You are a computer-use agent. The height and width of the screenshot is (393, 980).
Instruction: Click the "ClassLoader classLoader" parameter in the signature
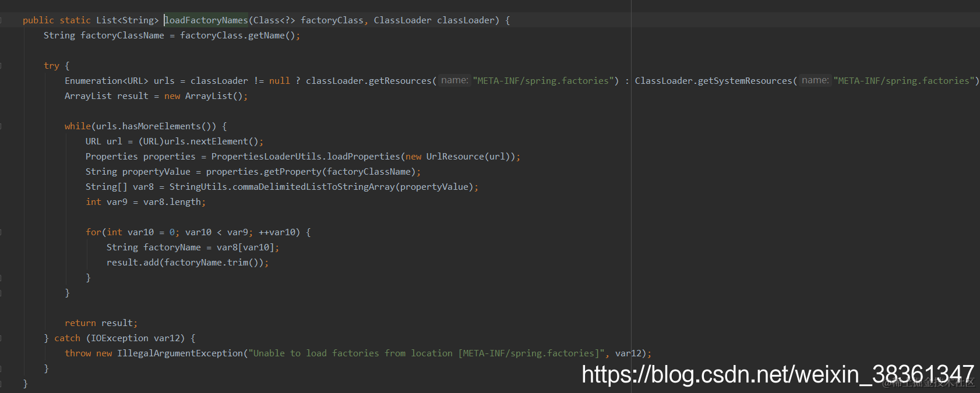[x=434, y=20]
